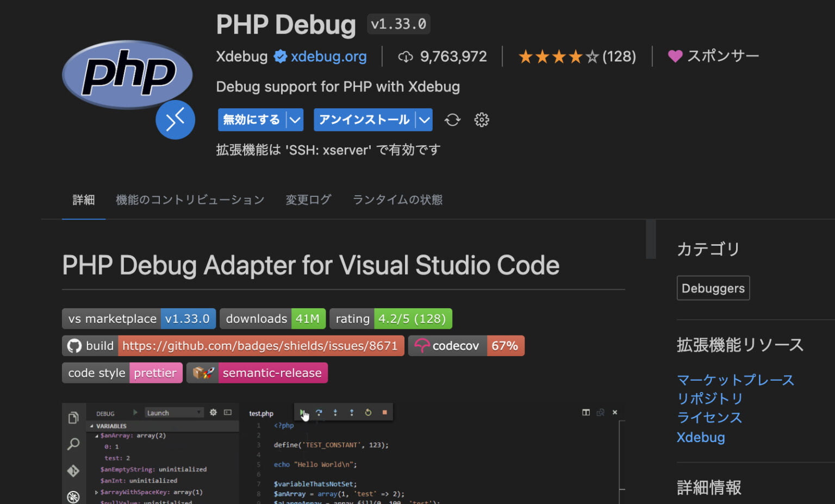Click the orange Stop debugging icon
835x504 pixels.
pyautogui.click(x=384, y=413)
